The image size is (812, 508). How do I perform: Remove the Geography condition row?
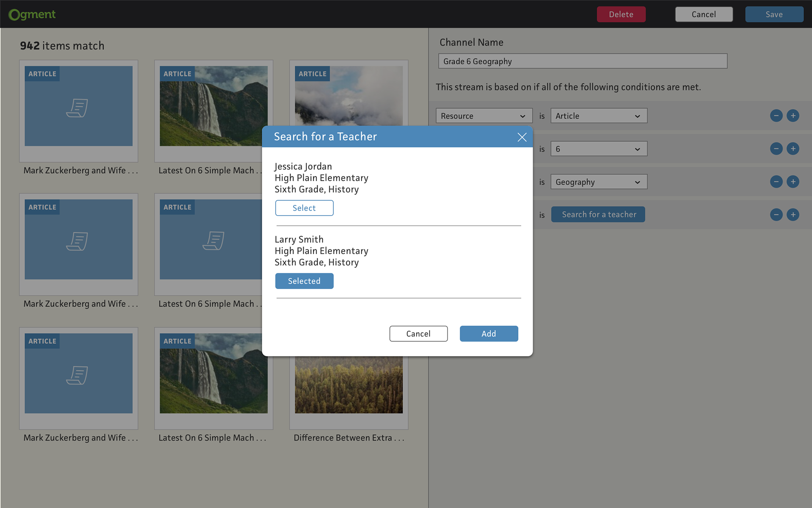pos(776,182)
